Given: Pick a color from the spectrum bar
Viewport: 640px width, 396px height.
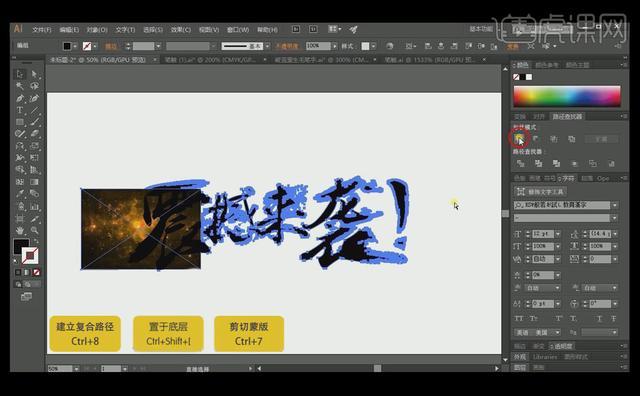Looking at the screenshot, I should (x=567, y=96).
